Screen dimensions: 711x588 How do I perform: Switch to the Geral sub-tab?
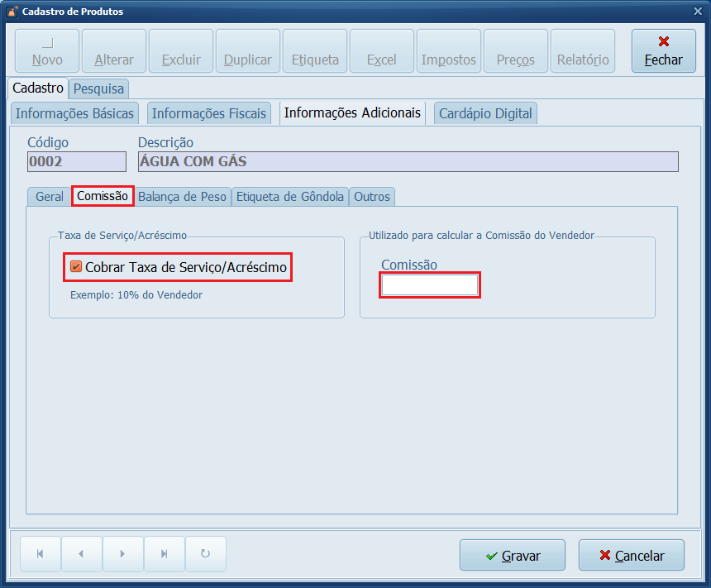[49, 197]
